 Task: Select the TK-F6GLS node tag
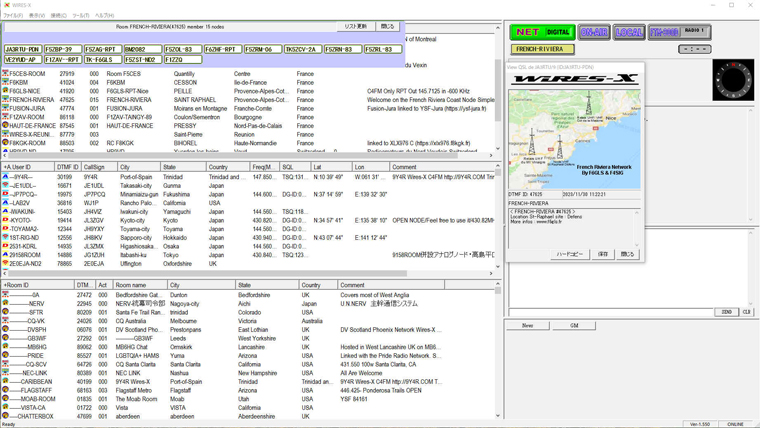coord(103,60)
